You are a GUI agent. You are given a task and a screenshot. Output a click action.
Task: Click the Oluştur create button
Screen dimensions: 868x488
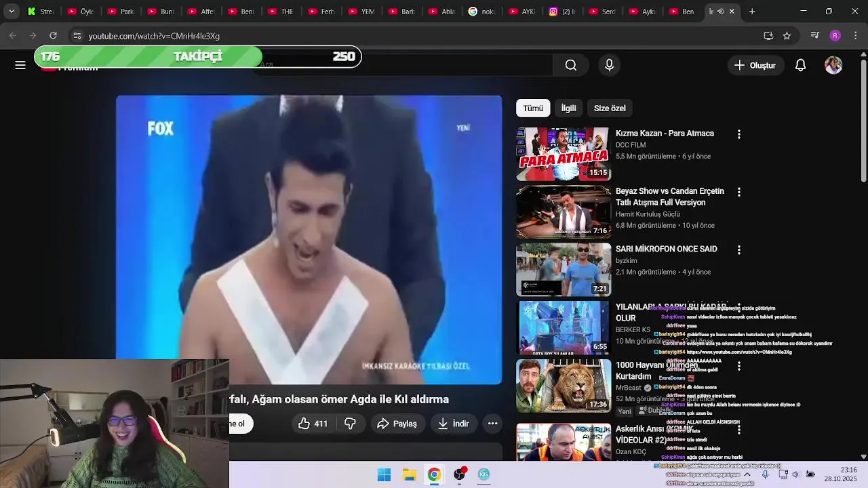[x=755, y=65]
